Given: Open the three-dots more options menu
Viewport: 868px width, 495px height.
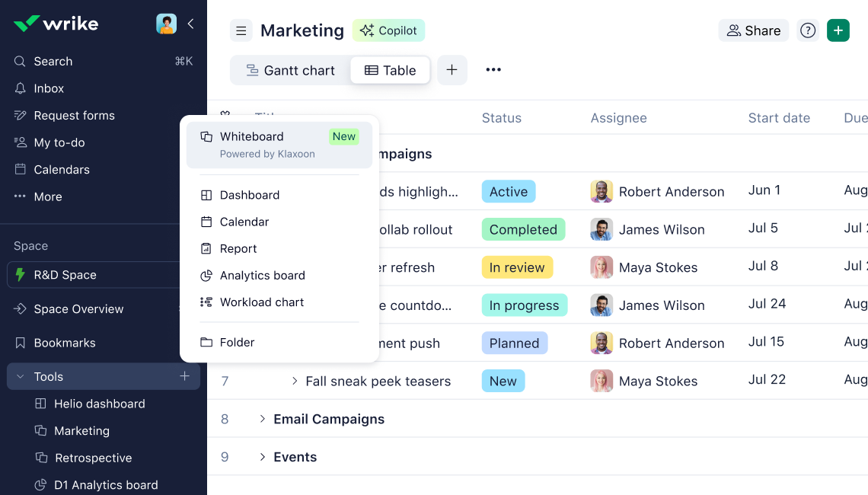Looking at the screenshot, I should (493, 70).
